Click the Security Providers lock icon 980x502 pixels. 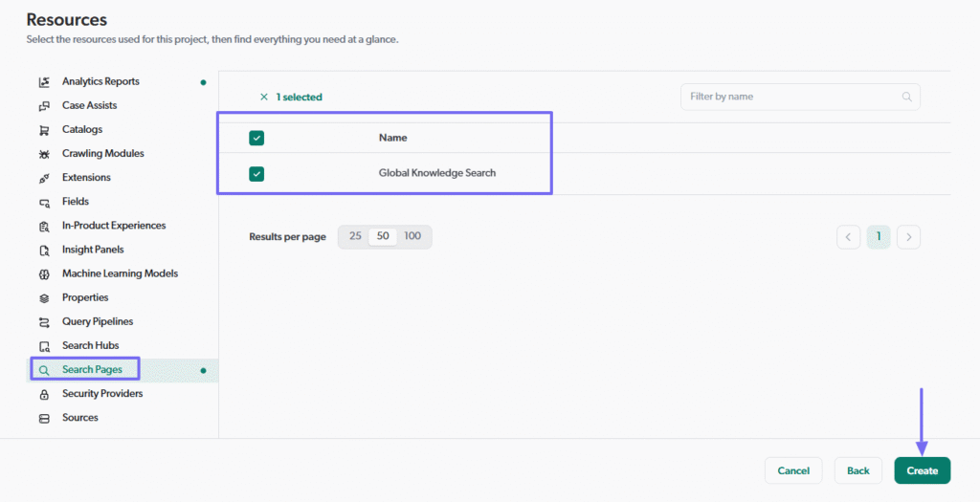(44, 394)
